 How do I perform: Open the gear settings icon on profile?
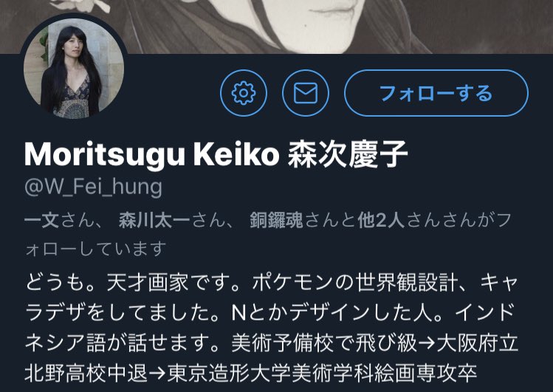tap(244, 93)
